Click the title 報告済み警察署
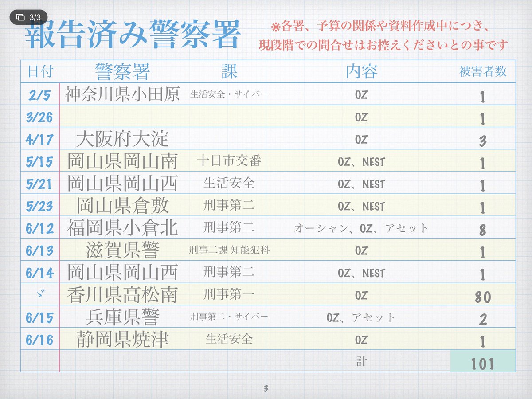Image resolution: width=532 pixels, height=399 pixels. click(133, 35)
